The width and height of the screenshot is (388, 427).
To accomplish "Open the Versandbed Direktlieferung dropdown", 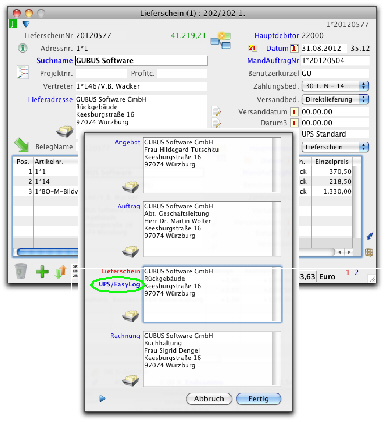I will point(335,99).
